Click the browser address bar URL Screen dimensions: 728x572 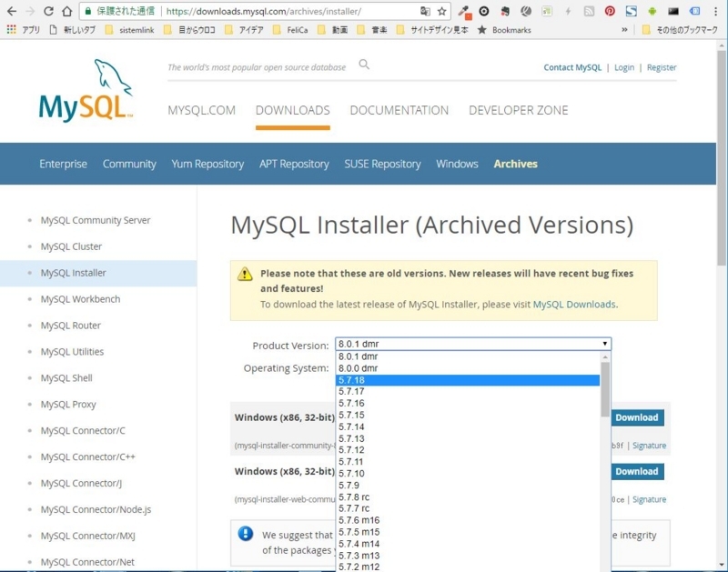pos(263,11)
